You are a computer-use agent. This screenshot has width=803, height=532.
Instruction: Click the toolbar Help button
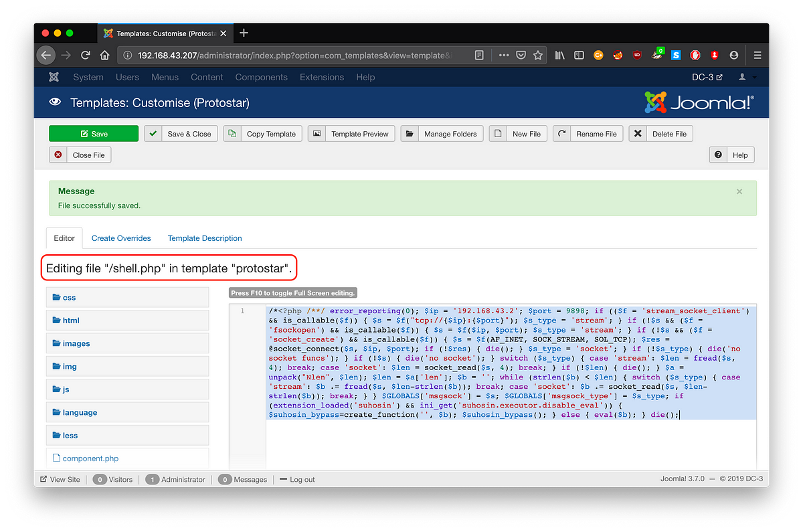[732, 155]
